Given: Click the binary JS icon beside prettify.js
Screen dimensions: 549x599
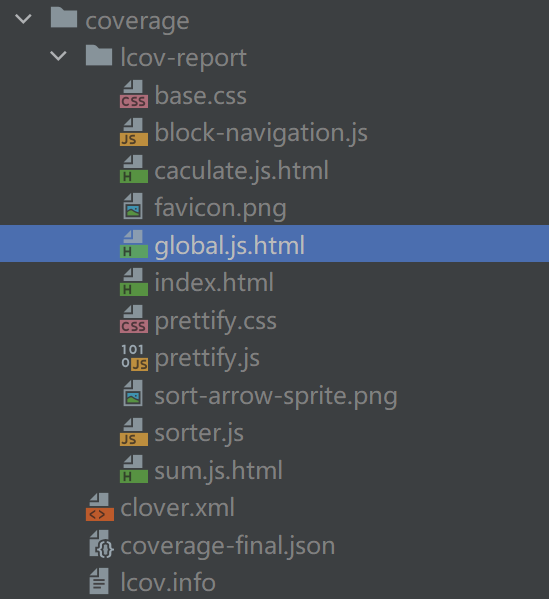Looking at the screenshot, I should point(134,358).
